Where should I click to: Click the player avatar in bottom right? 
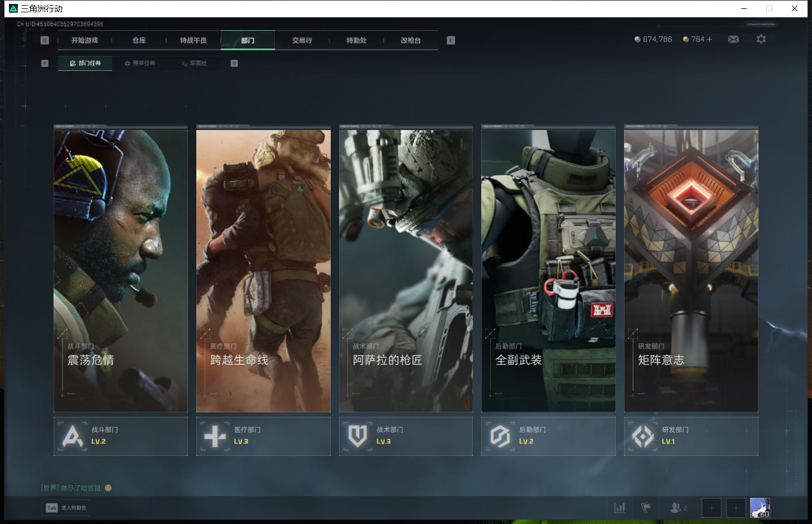[x=760, y=508]
